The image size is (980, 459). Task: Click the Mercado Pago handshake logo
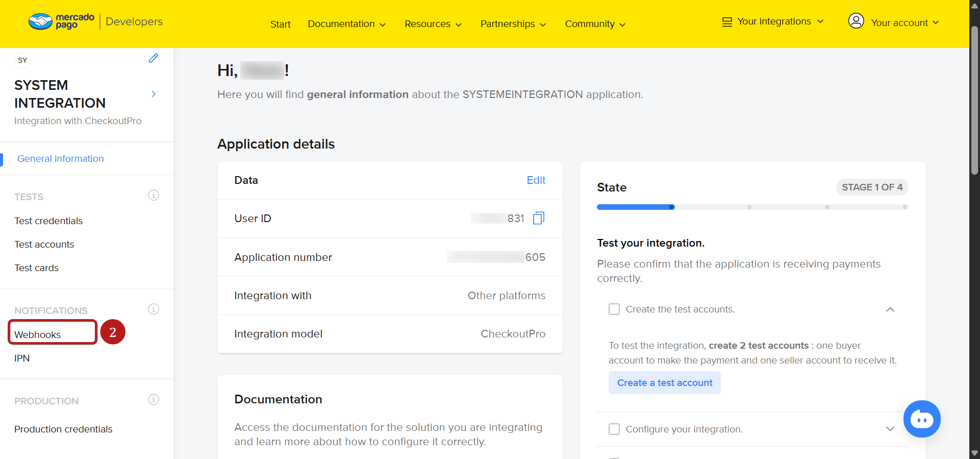pos(41,21)
